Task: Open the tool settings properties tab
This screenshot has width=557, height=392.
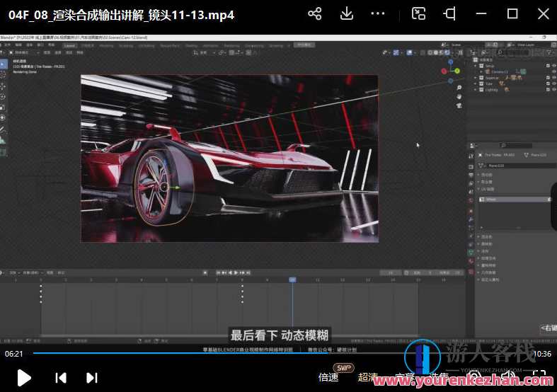Action: click(x=471, y=156)
